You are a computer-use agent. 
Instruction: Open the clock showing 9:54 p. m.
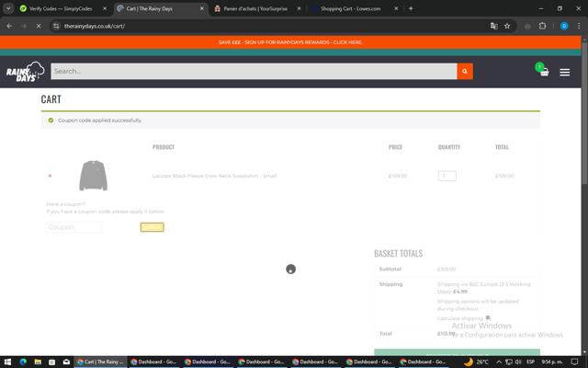pyautogui.click(x=552, y=362)
